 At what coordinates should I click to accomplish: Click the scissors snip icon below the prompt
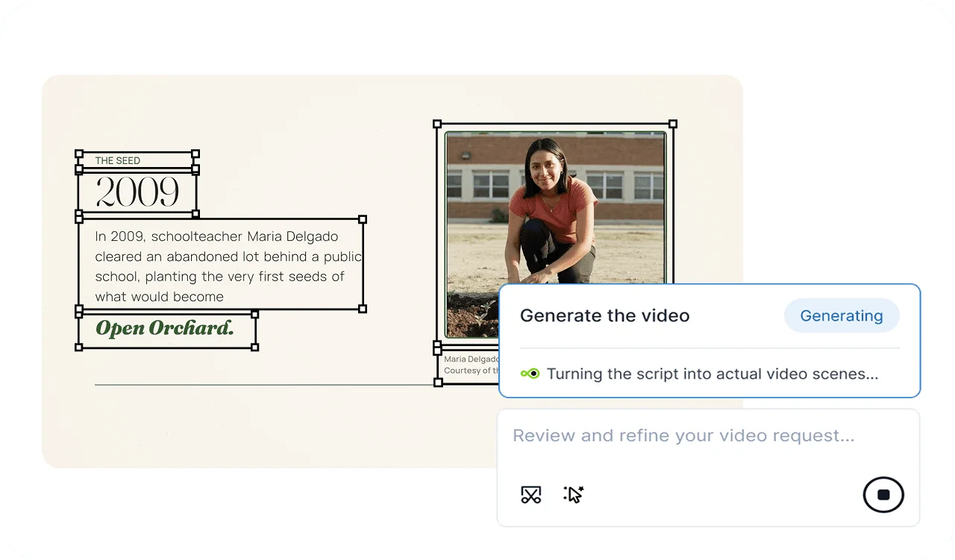pos(530,494)
